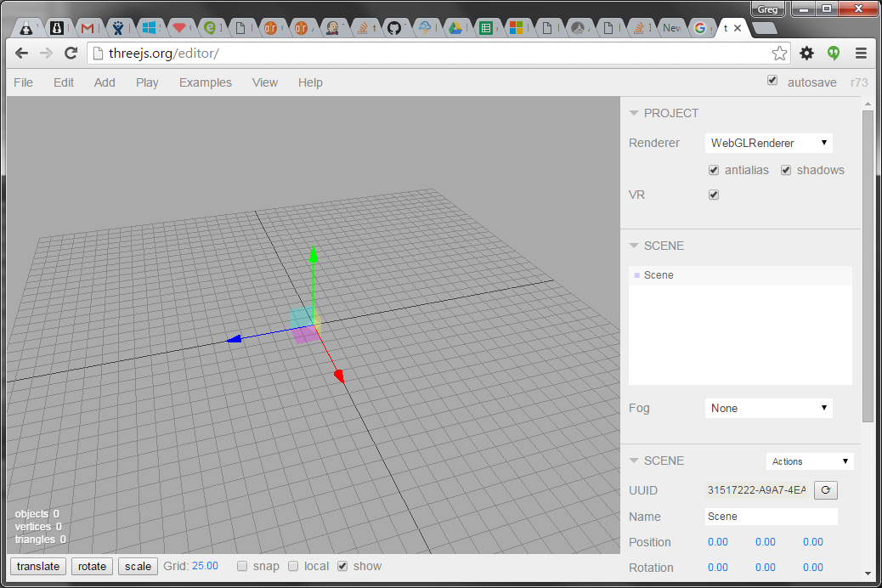Image resolution: width=882 pixels, height=588 pixels.
Task: Open the Chrome hamburger menu
Action: (x=861, y=54)
